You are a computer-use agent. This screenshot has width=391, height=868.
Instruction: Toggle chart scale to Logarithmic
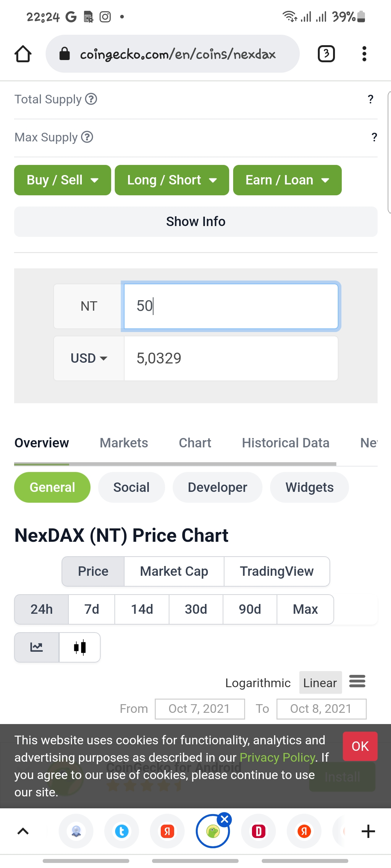click(258, 683)
